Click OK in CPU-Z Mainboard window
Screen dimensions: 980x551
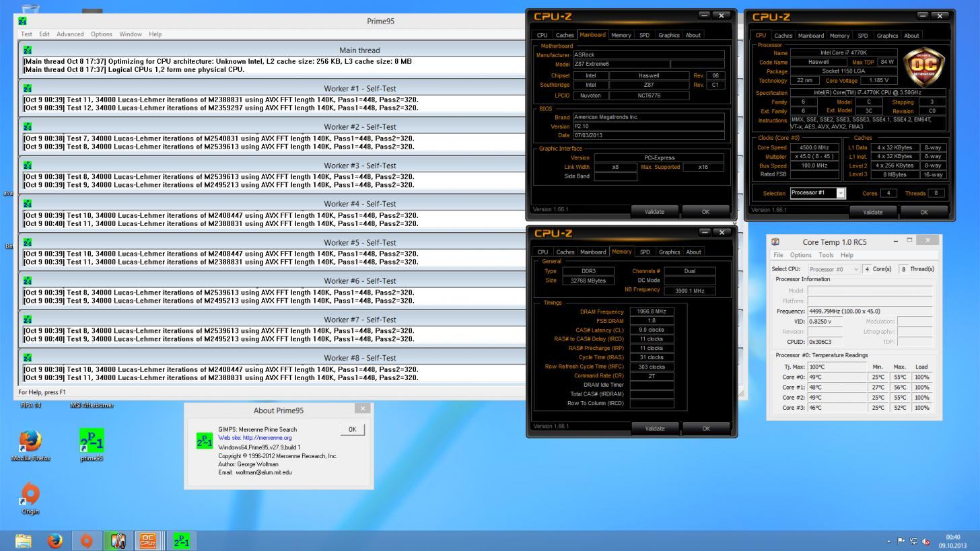click(x=705, y=212)
